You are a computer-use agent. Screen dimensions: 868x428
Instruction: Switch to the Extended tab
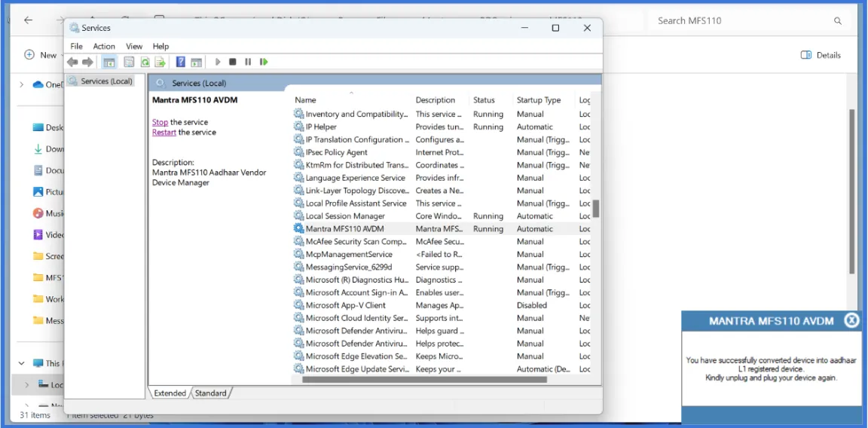tap(170, 393)
